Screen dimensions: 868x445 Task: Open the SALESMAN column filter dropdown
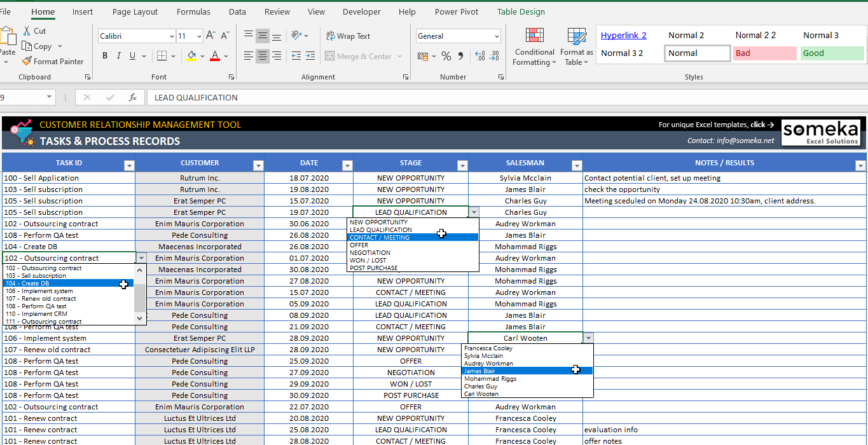(x=577, y=165)
